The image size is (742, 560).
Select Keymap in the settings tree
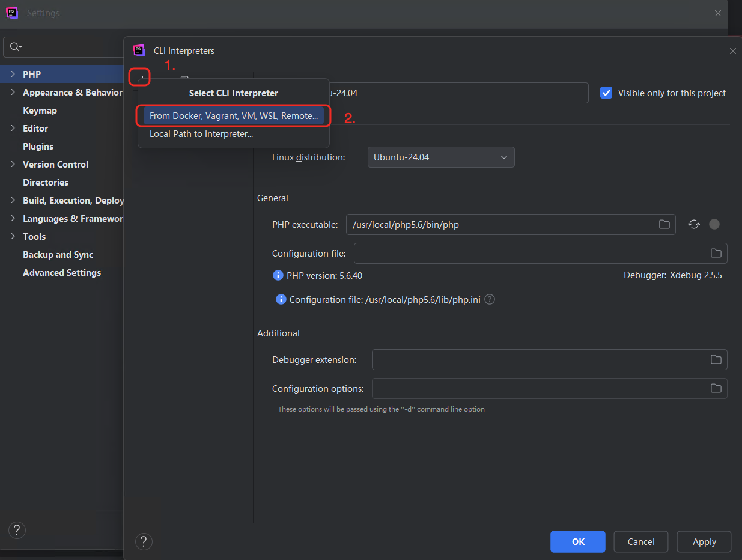[x=40, y=111]
